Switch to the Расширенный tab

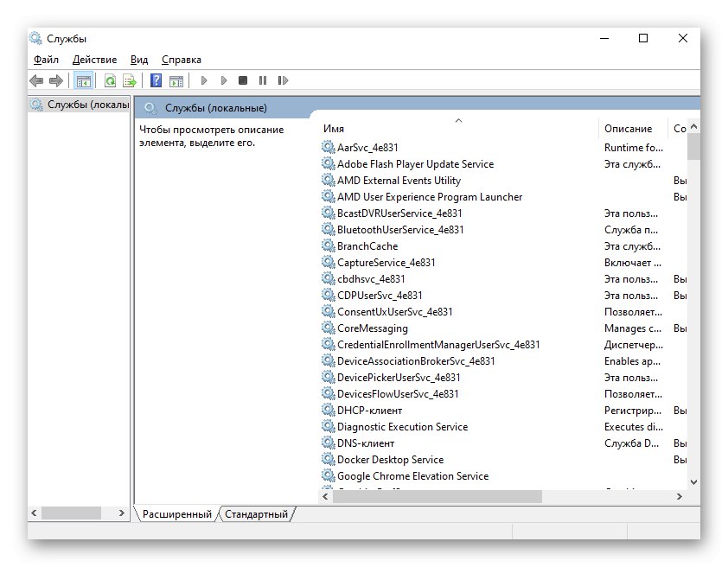click(179, 513)
